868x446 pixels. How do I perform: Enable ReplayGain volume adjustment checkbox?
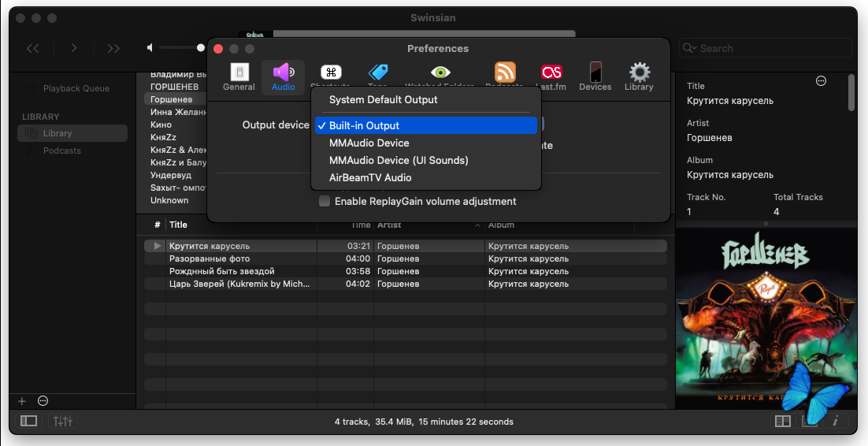(325, 201)
